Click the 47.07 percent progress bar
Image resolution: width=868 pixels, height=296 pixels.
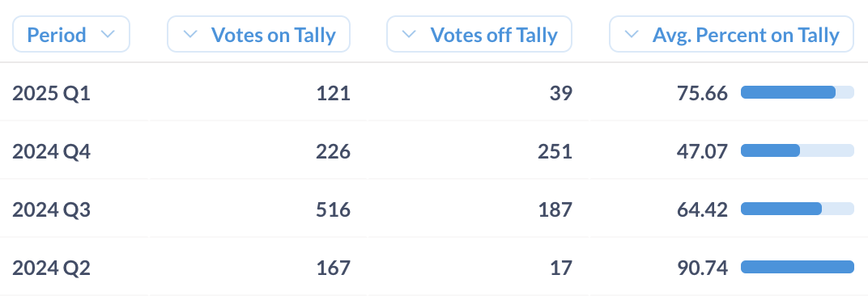[797, 150]
